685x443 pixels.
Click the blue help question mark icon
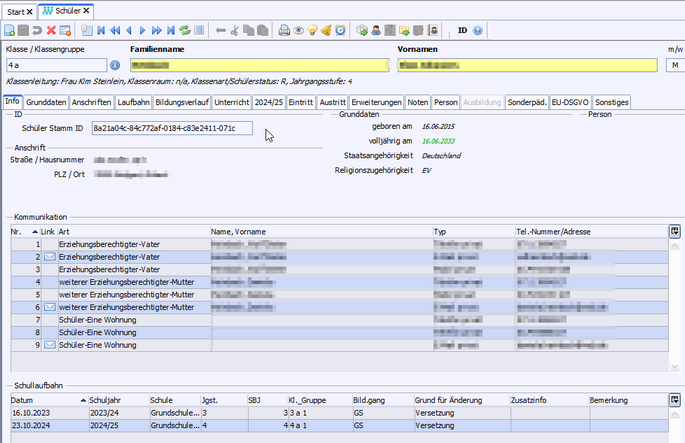click(478, 31)
